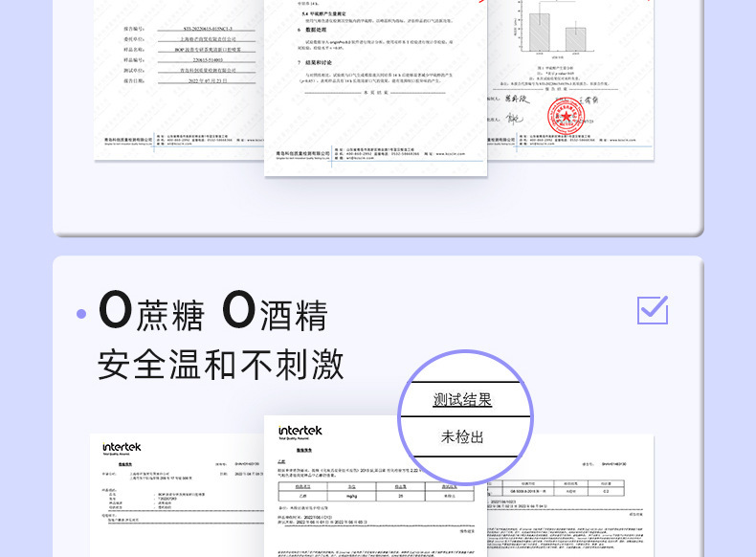Click the 测试结果 label in magnifier circle

click(462, 400)
